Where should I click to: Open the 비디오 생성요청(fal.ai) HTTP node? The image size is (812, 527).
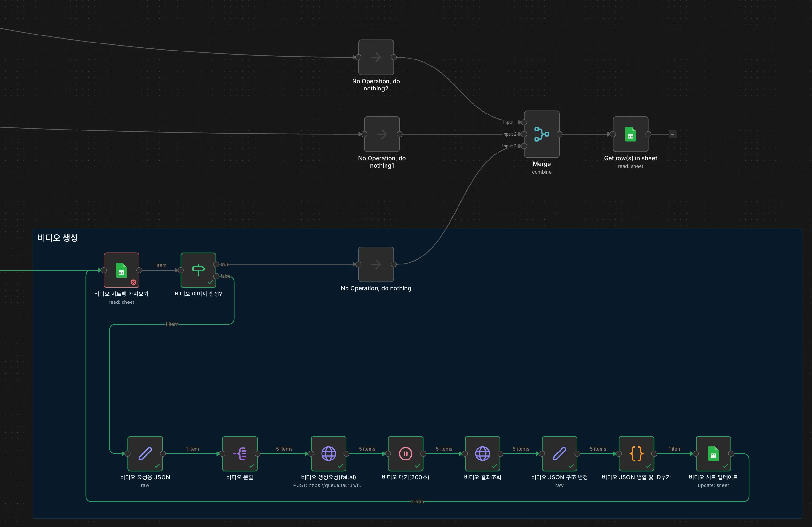coord(328,453)
